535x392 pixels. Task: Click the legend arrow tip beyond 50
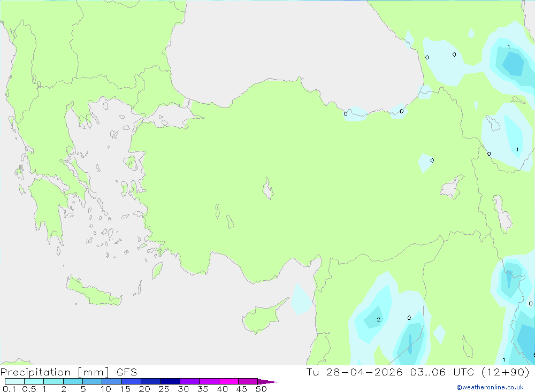(x=267, y=381)
